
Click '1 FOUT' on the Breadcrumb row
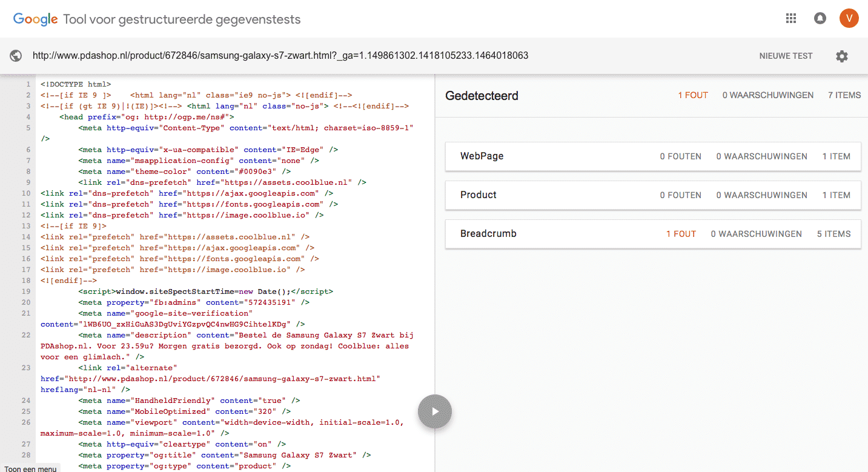click(x=681, y=234)
